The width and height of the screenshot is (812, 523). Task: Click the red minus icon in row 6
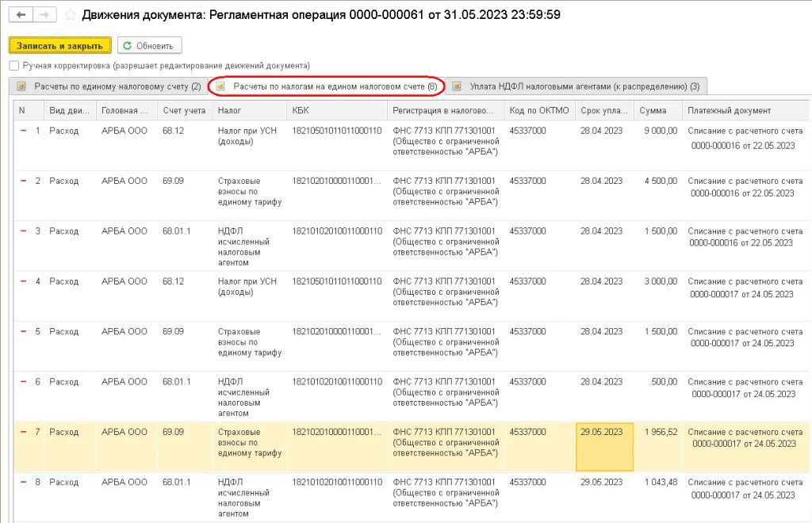tap(23, 381)
